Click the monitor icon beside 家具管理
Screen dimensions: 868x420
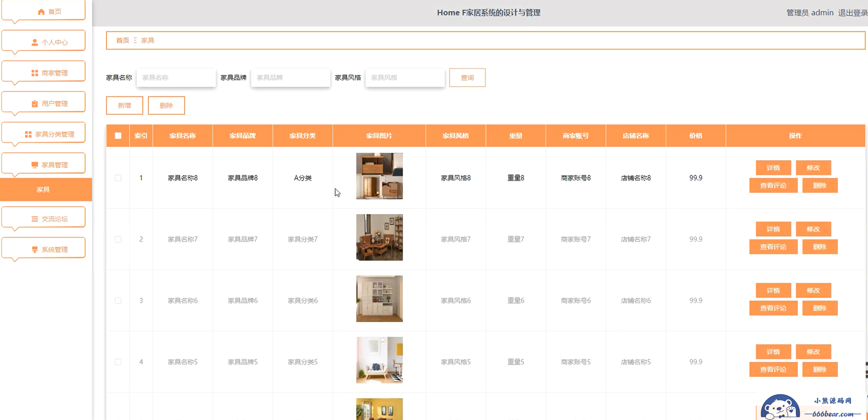[x=34, y=165]
